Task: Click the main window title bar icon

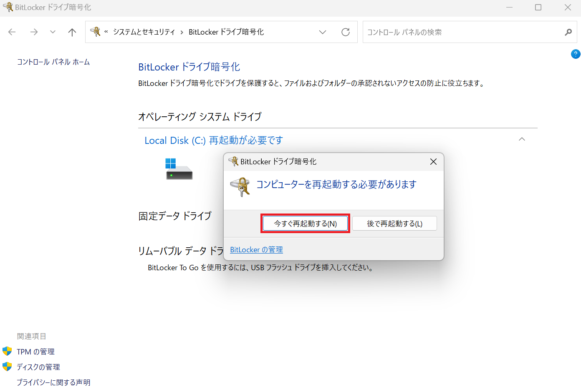Action: tap(8, 7)
